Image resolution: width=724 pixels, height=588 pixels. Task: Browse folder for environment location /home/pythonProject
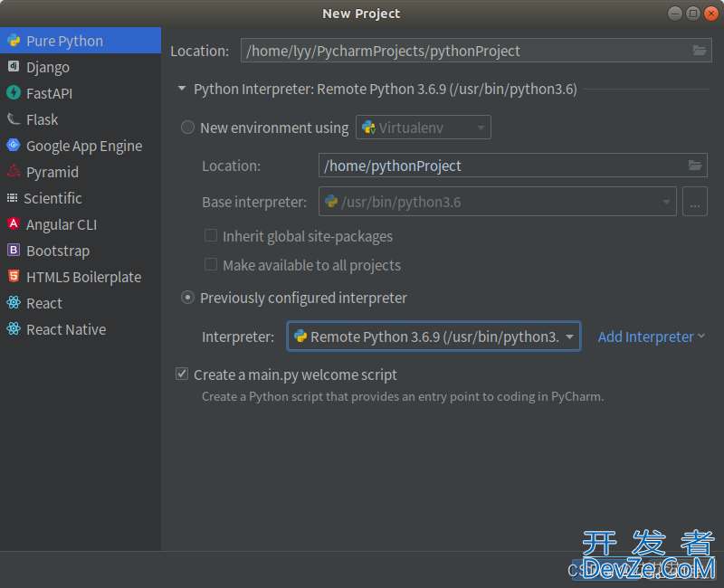pyautogui.click(x=695, y=165)
